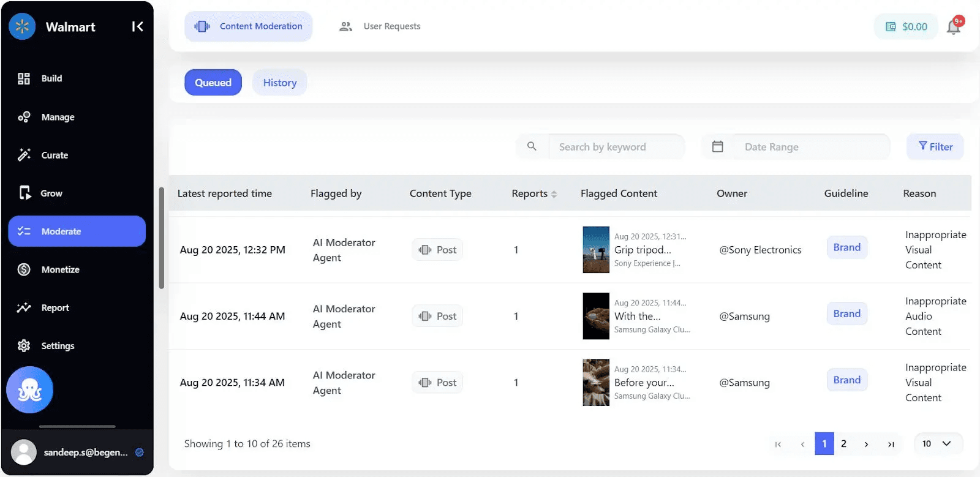Open the Grip tripod... flagged post title
The image size is (980, 477).
point(643,250)
